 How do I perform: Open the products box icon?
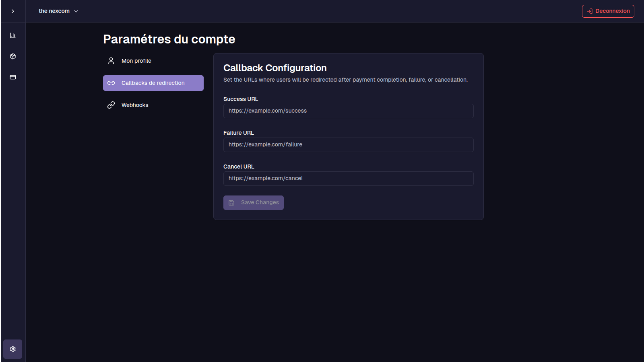pos(13,56)
